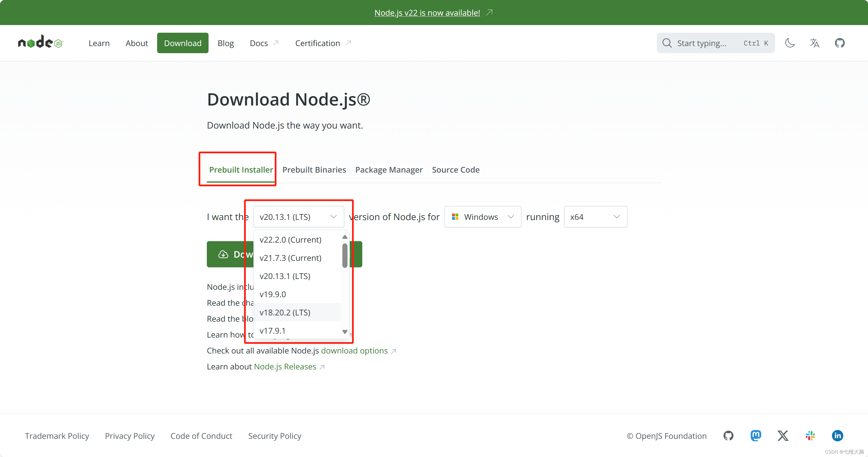Open the download options link
Image resolution: width=868 pixels, height=457 pixels.
pyautogui.click(x=354, y=351)
